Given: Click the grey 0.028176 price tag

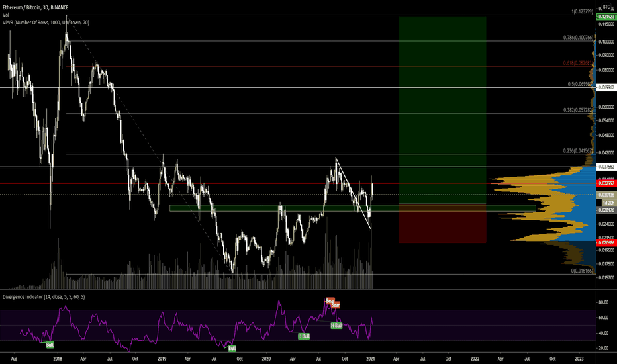Looking at the screenshot, I should click(606, 210).
